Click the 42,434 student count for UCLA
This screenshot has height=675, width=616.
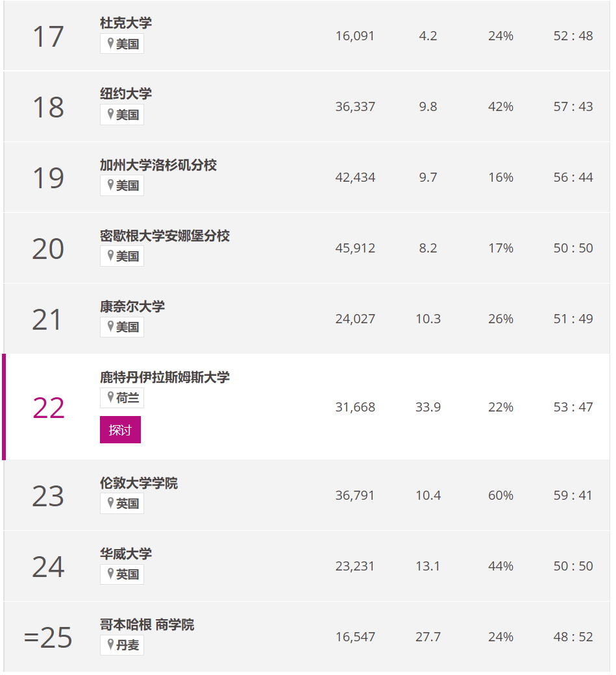(x=355, y=177)
